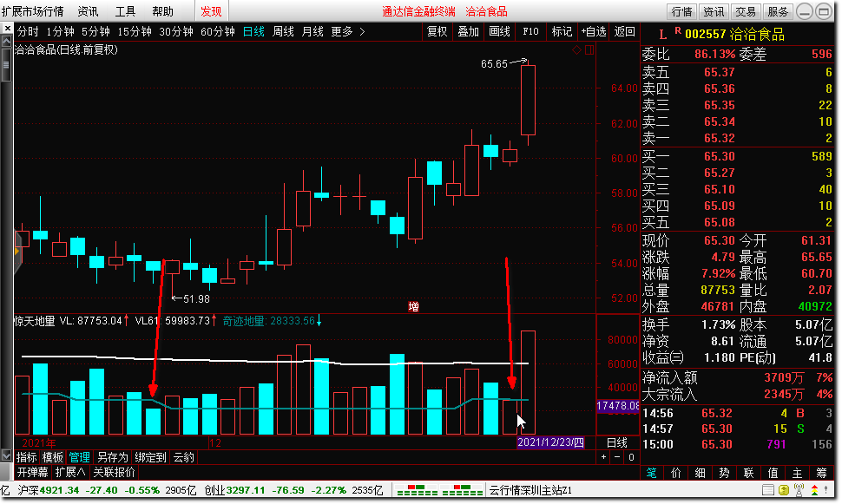Close the left panel with the X button
Screen dimensions: 842x504
click(6, 28)
